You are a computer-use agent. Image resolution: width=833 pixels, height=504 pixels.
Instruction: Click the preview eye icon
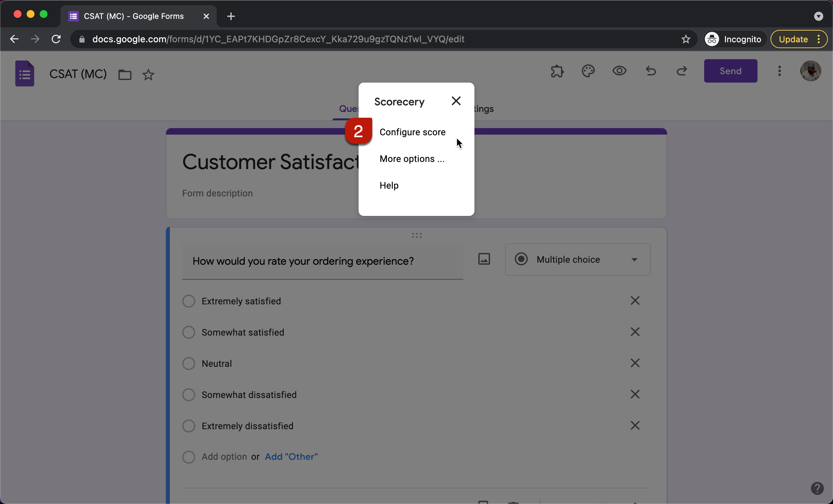(x=619, y=71)
